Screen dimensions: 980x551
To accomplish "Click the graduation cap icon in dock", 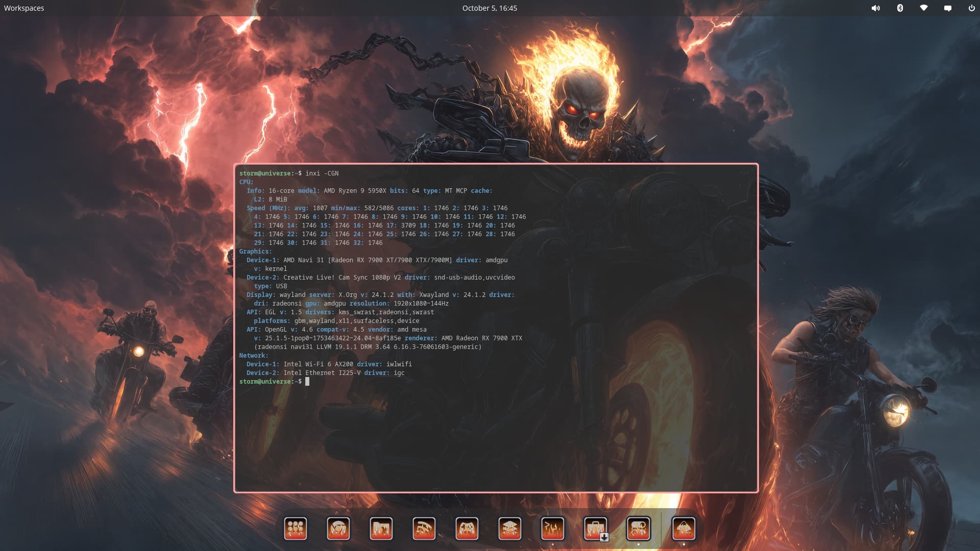I will click(x=510, y=529).
